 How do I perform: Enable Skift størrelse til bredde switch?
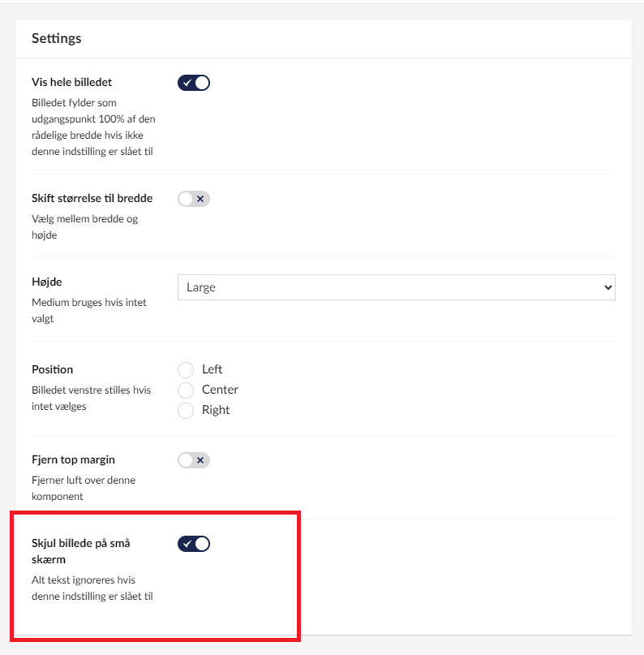(x=194, y=199)
